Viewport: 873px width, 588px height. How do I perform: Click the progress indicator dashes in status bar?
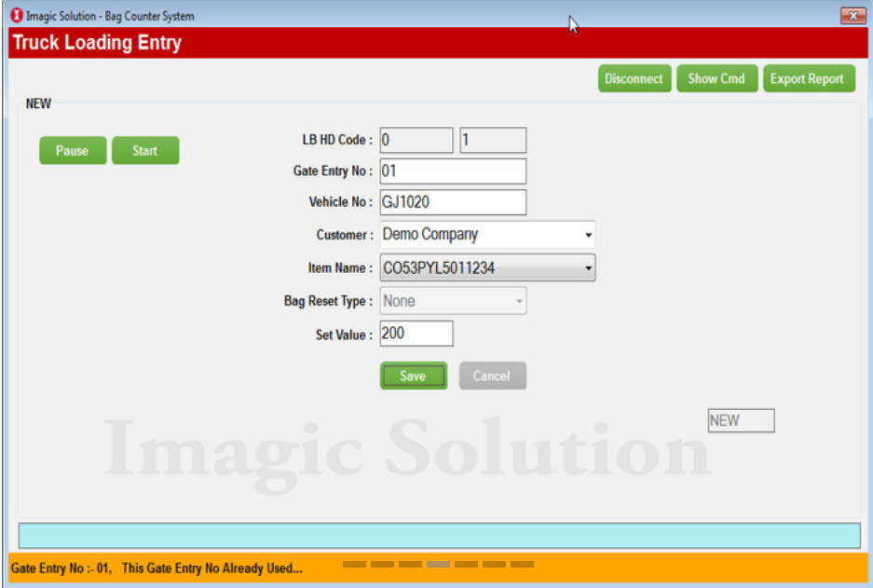[438, 565]
